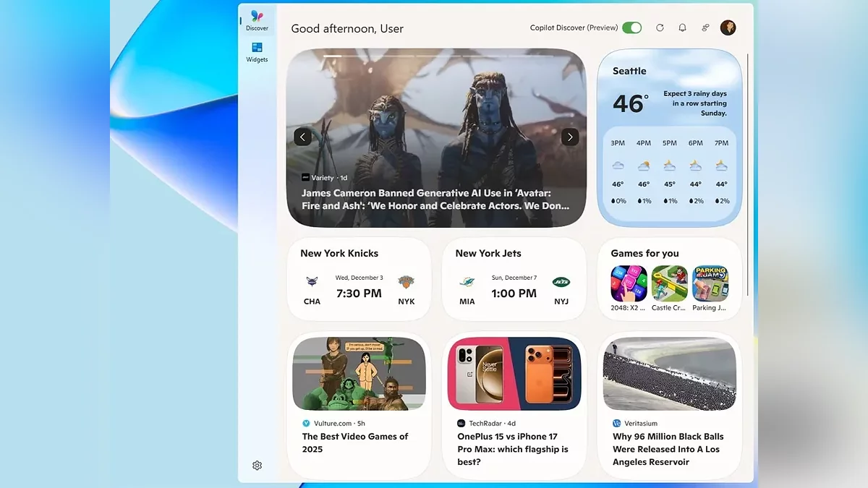Open OnePlus 15 vs iPhone 17 thumbnail
Viewport: 868px width, 488px height.
pos(514,374)
